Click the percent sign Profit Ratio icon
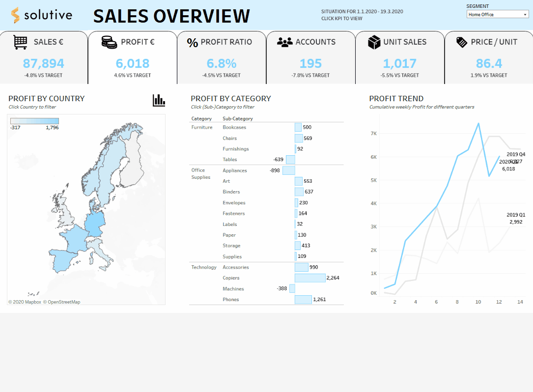533x392 pixels. click(x=193, y=42)
